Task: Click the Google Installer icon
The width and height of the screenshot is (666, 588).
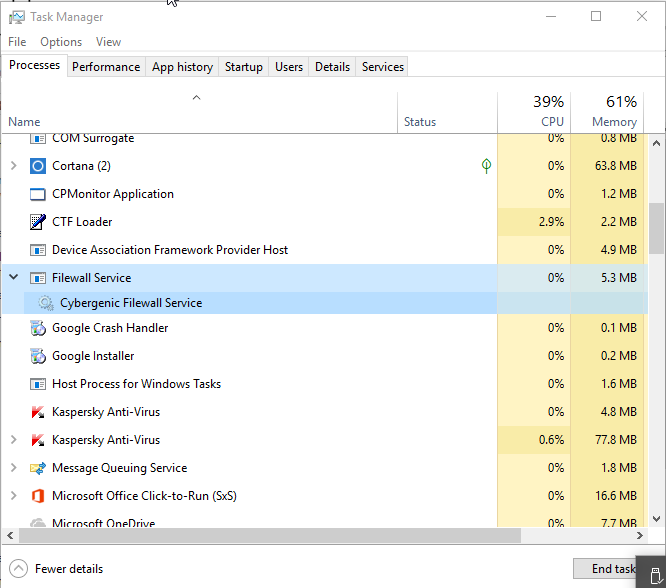Action: coord(37,356)
